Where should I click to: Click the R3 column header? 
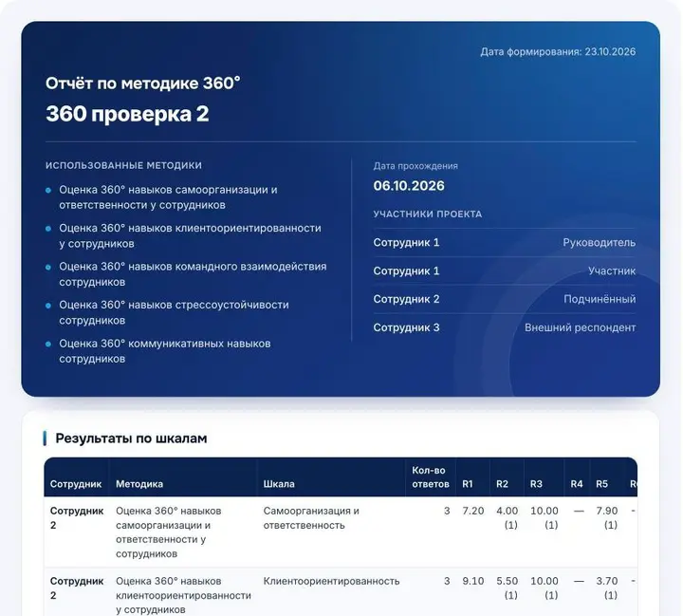point(536,484)
